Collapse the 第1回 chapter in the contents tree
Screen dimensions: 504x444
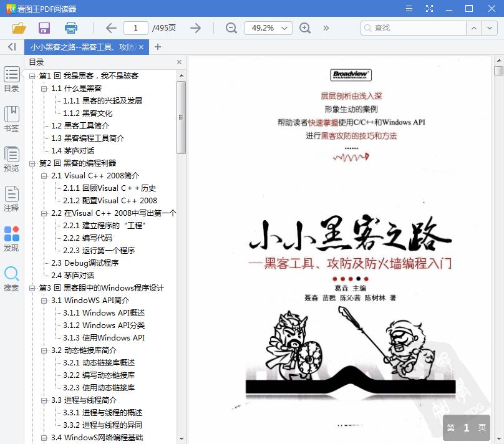point(32,75)
